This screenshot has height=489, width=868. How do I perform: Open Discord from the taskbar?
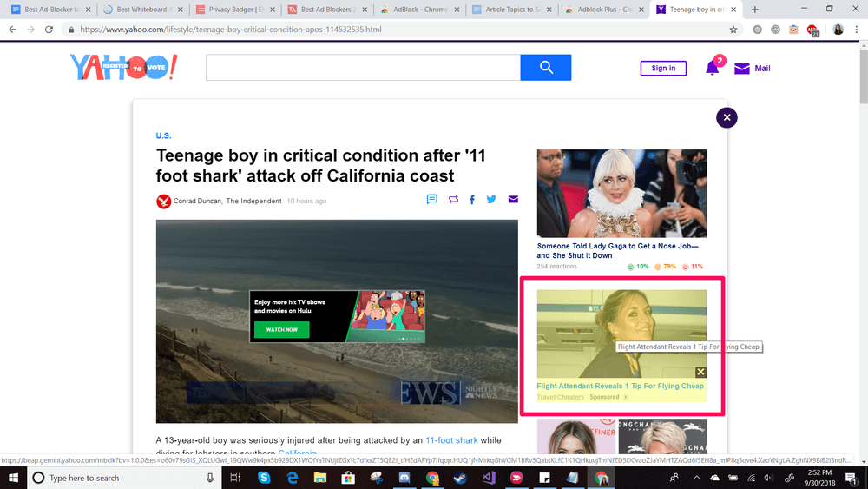point(404,478)
